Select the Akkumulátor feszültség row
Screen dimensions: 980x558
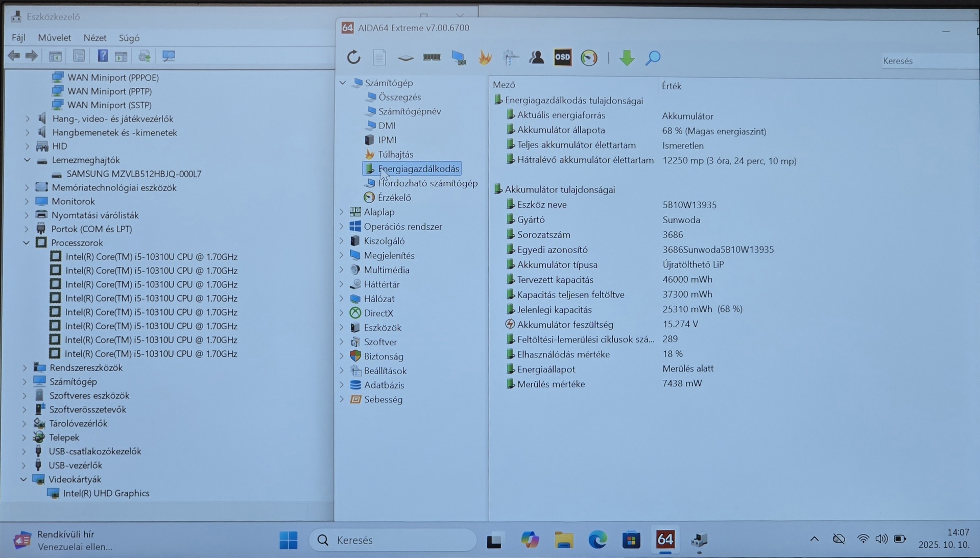pyautogui.click(x=602, y=324)
